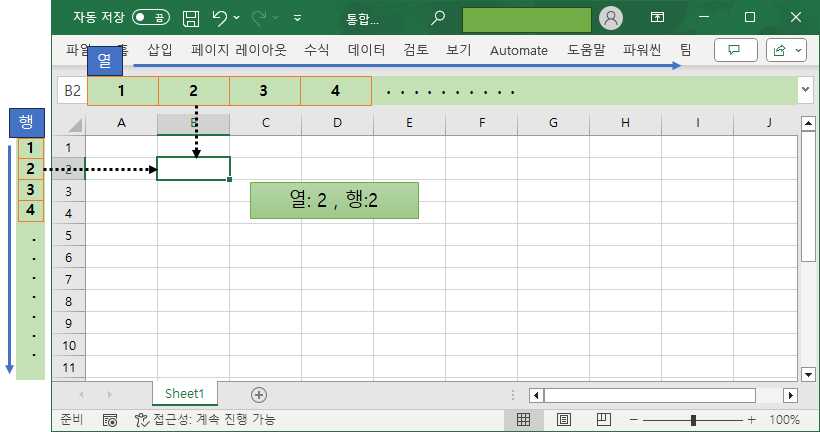The image size is (820, 432).
Task: Toggle the AutoSave (자동 저장) switch
Action: pos(151,18)
